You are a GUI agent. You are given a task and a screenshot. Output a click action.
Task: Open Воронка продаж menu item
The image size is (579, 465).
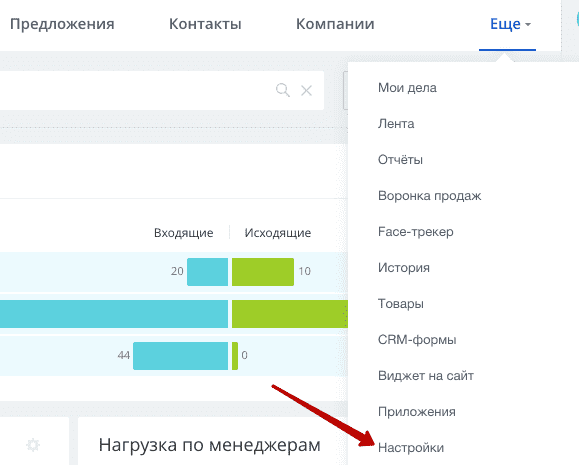tap(429, 196)
